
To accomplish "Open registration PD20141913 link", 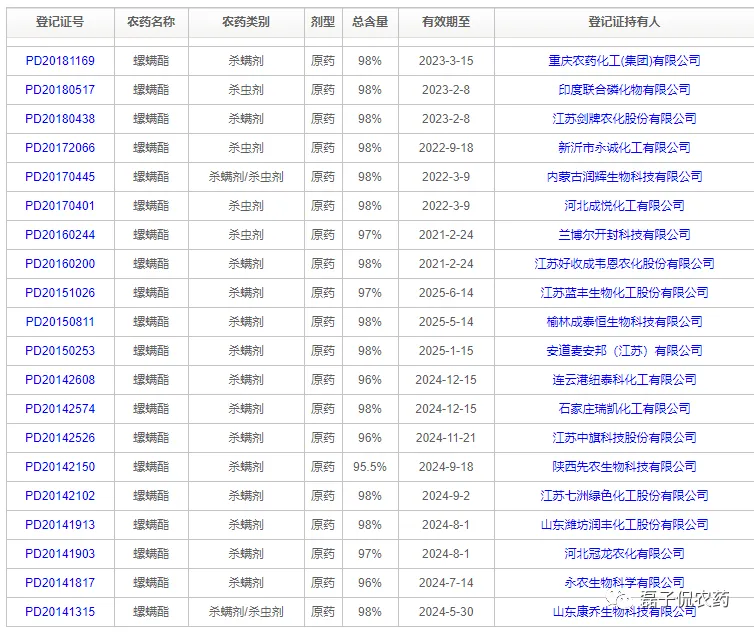I will pyautogui.click(x=60, y=525).
